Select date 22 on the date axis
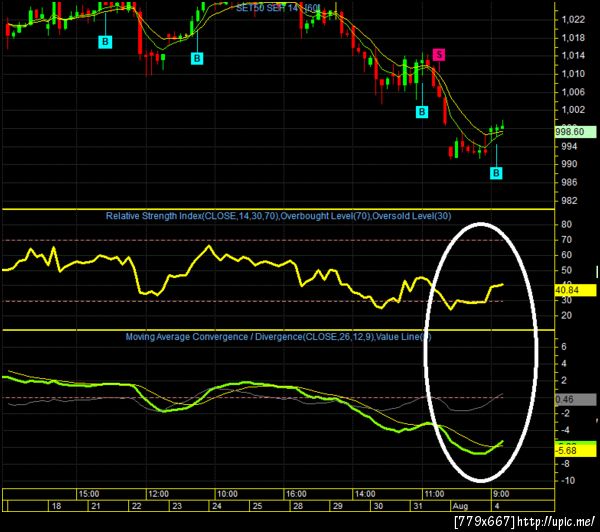Viewport: 600px width, 532px height. pos(137,506)
